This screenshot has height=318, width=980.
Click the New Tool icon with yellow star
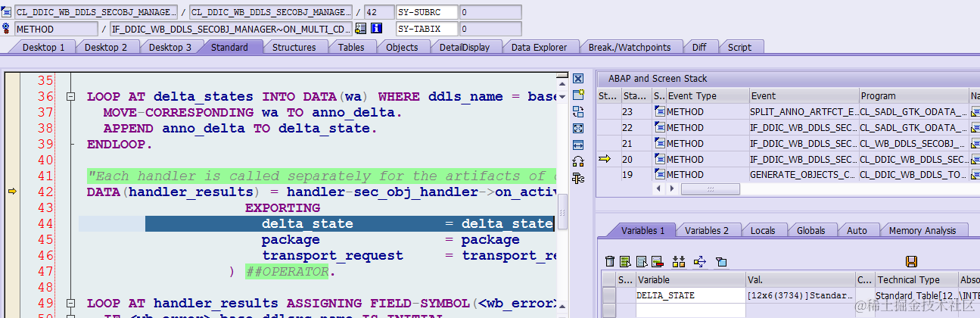click(x=578, y=95)
